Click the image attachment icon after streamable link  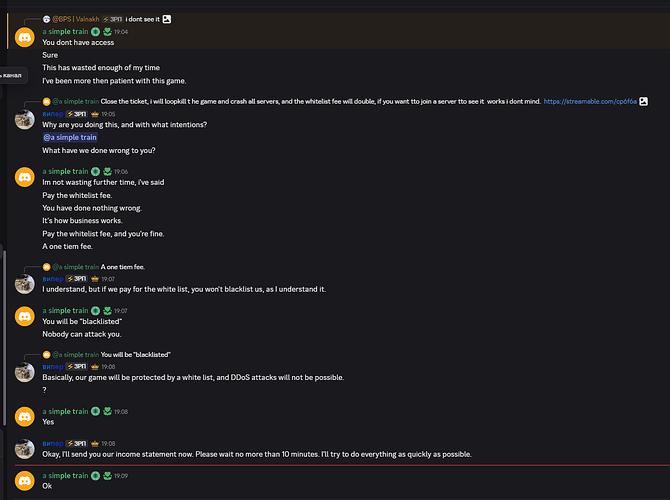click(x=644, y=101)
